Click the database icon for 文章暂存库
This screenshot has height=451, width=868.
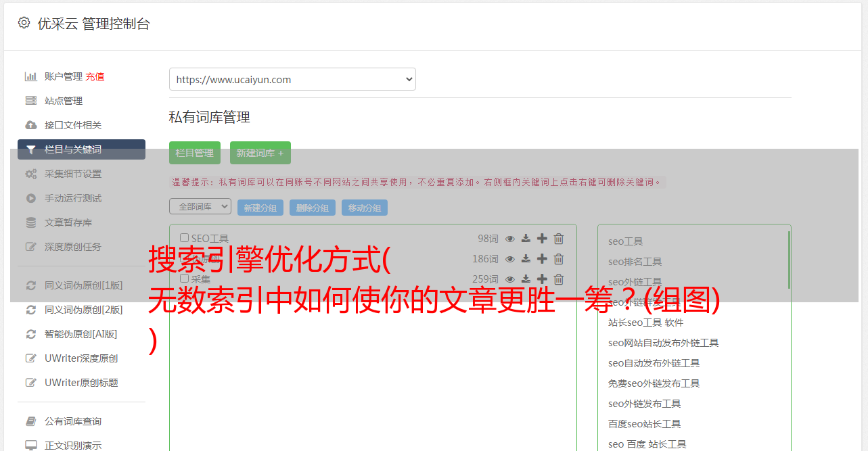click(30, 222)
